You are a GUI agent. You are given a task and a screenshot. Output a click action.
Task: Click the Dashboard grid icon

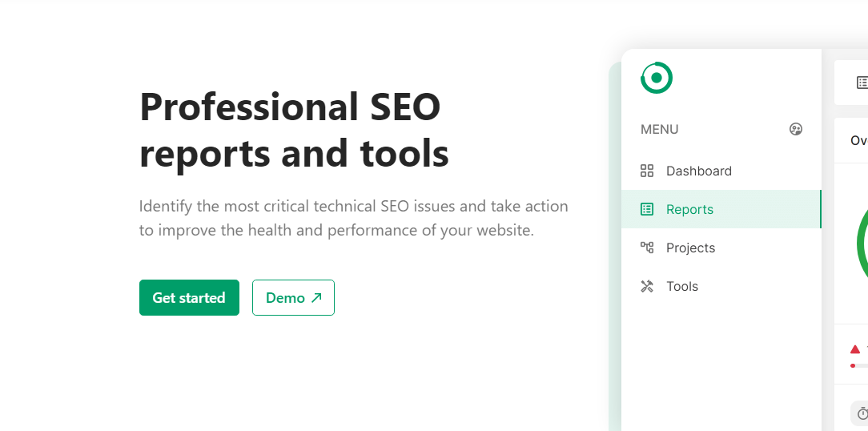tap(647, 171)
